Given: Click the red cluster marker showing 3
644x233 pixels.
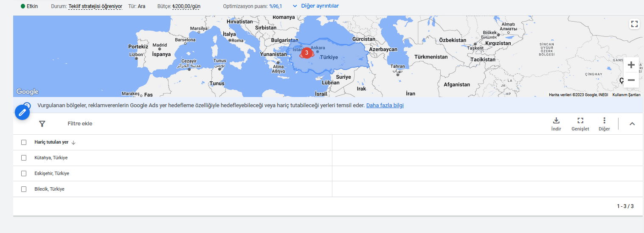Looking at the screenshot, I should 307,53.
